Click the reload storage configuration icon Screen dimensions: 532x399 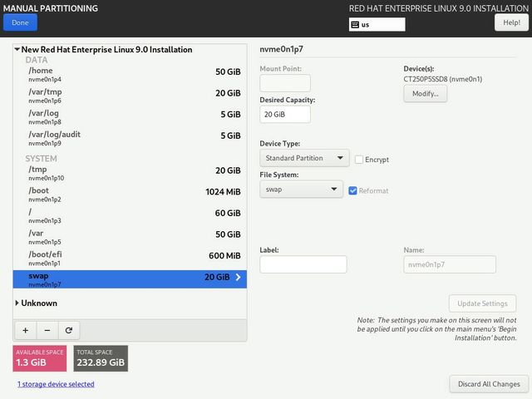[69, 330]
